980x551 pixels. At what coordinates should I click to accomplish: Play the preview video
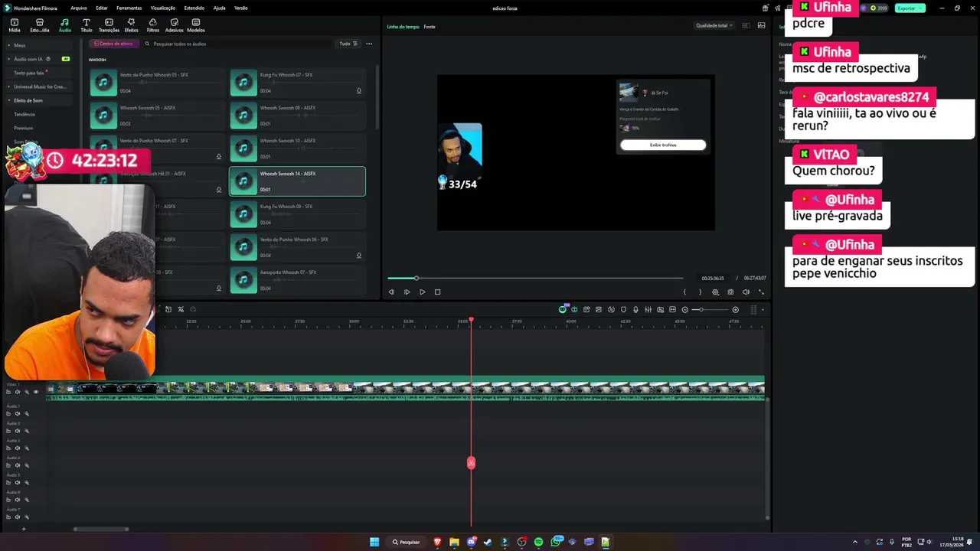click(x=422, y=292)
